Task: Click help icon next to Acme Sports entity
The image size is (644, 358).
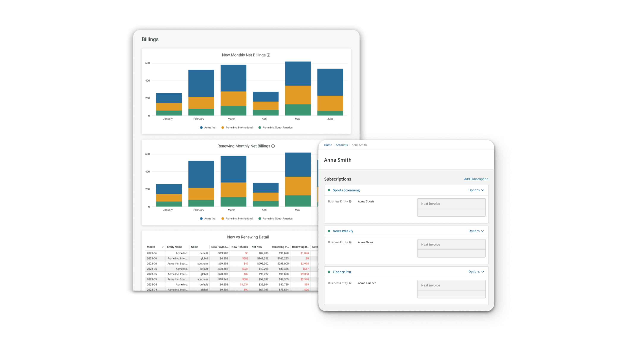Action: point(350,201)
